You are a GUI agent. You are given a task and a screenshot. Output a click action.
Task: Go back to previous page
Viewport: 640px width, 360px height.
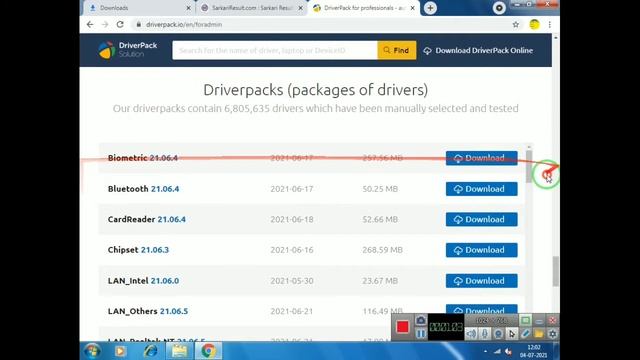pos(90,24)
